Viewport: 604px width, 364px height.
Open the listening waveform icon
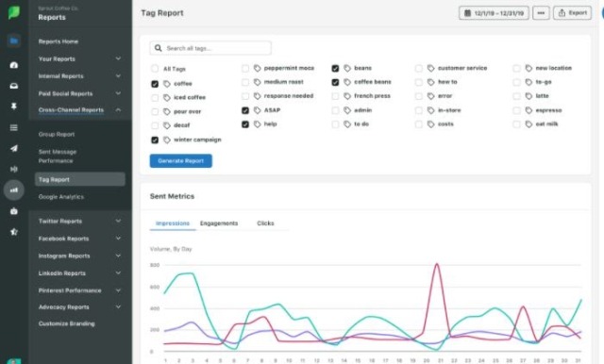(x=14, y=169)
